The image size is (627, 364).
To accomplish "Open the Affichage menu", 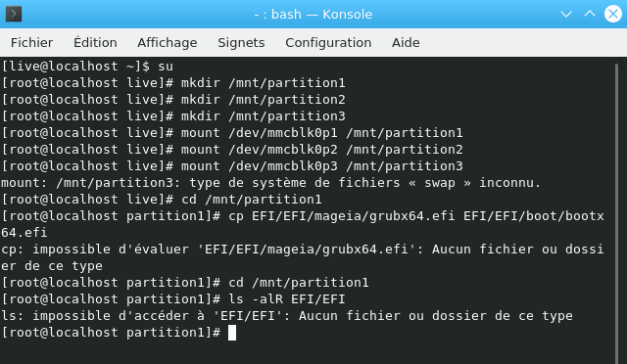I will (168, 42).
